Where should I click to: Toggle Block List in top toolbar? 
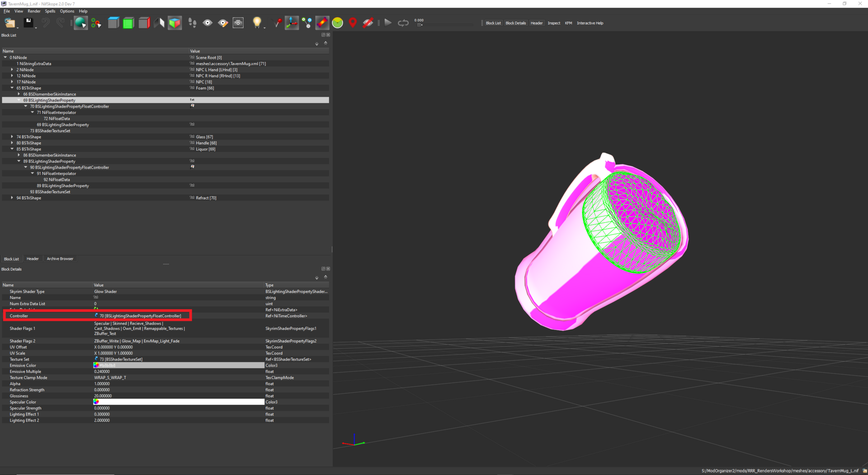(493, 23)
